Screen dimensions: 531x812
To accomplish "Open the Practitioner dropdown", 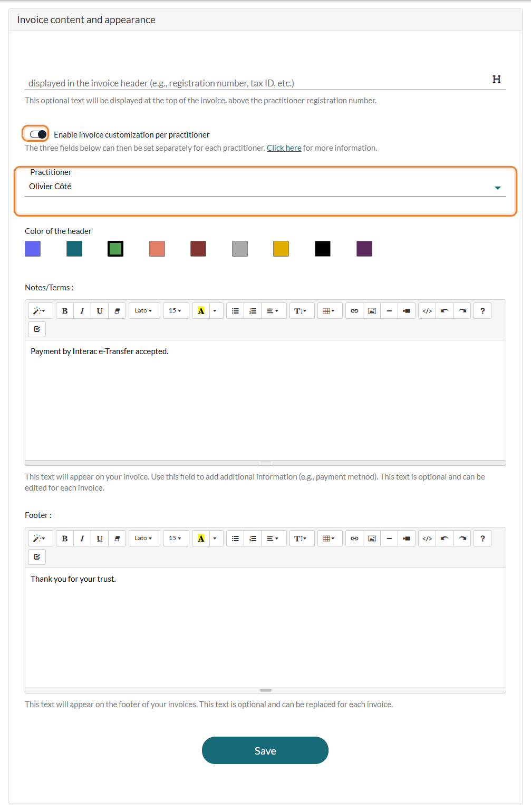I will click(265, 187).
